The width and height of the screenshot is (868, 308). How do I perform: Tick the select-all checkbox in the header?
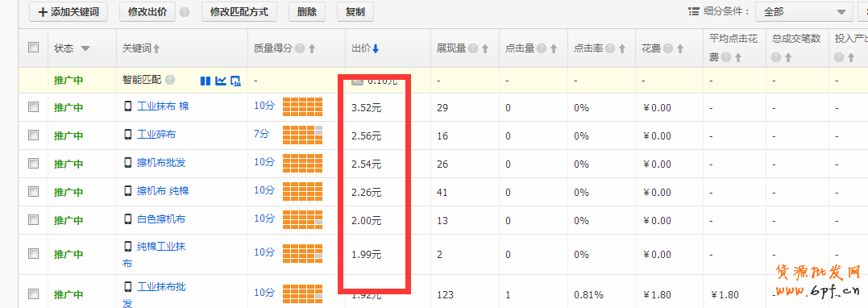click(33, 48)
